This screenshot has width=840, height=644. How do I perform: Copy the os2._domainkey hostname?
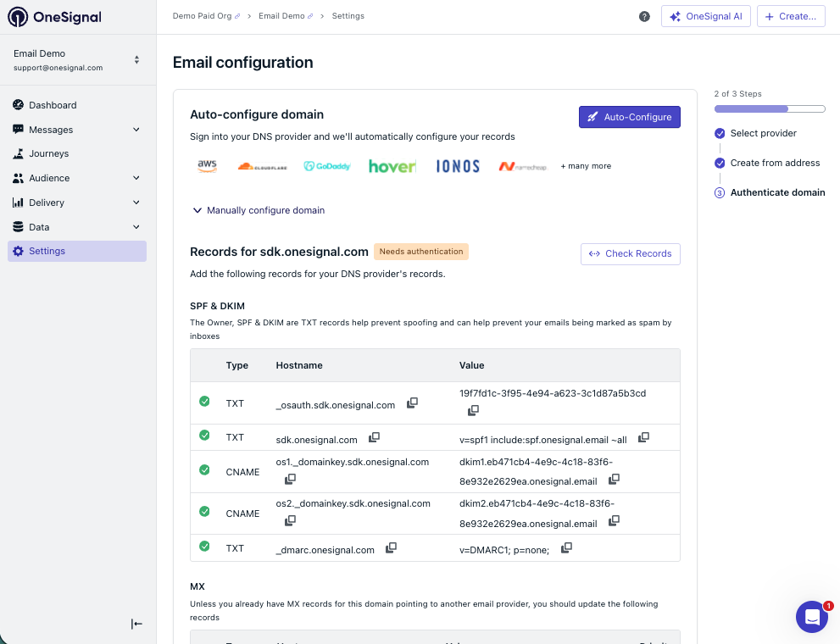point(290,520)
